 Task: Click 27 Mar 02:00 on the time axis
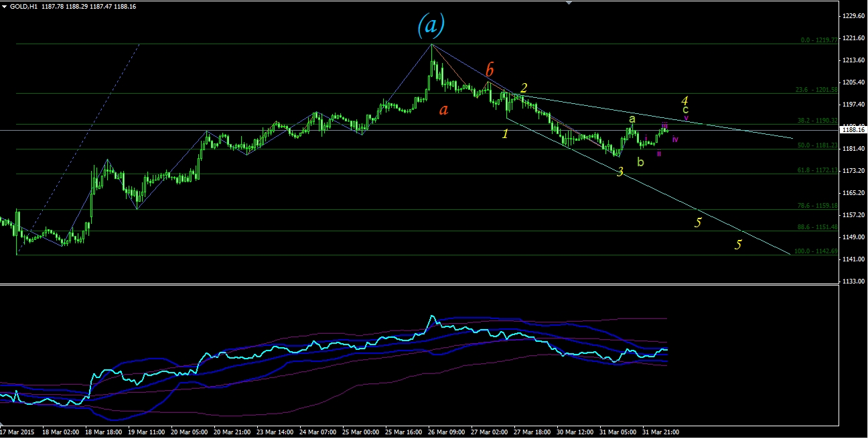(490, 432)
